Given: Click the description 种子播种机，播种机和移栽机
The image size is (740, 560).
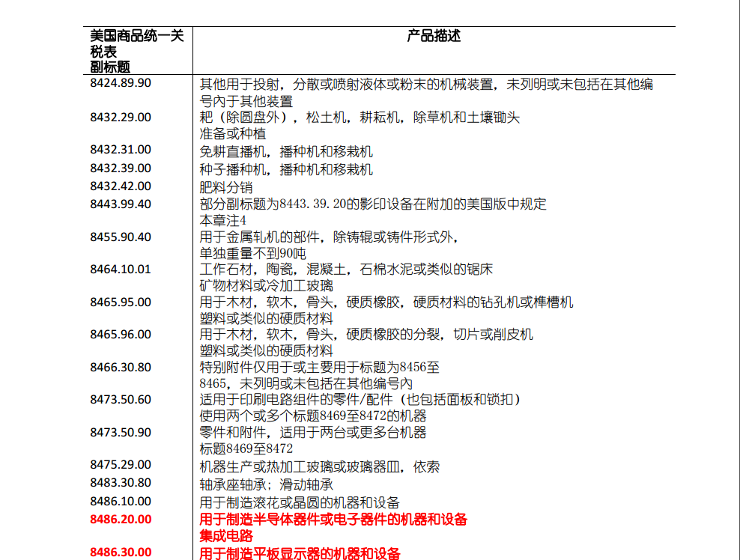Looking at the screenshot, I should click(286, 170).
